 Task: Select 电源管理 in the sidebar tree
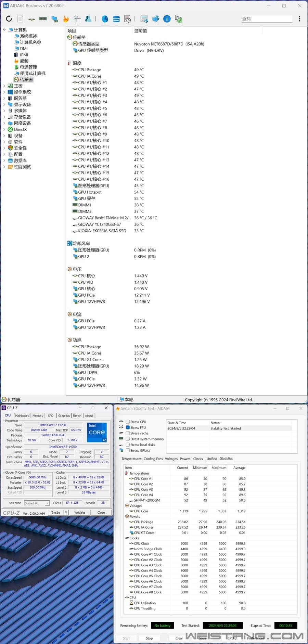[x=28, y=67]
